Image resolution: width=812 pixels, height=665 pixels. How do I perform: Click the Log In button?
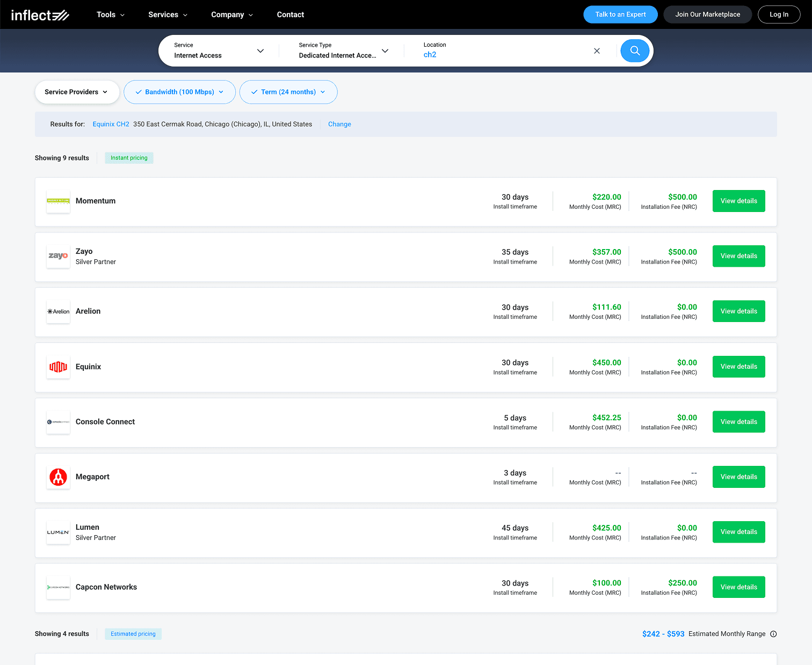coord(779,14)
